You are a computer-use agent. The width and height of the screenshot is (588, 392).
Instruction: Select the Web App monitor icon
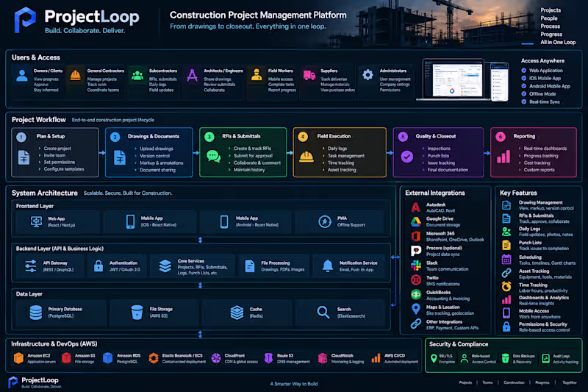click(x=36, y=221)
